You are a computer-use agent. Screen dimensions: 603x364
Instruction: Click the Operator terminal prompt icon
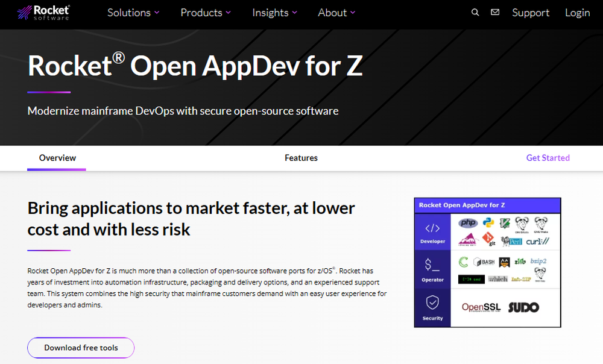pos(432,265)
